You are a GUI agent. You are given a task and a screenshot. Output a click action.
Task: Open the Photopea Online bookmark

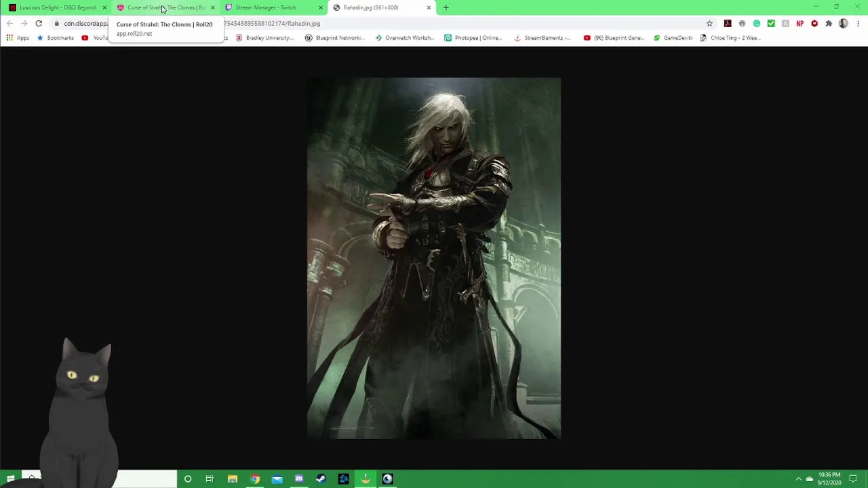click(473, 38)
